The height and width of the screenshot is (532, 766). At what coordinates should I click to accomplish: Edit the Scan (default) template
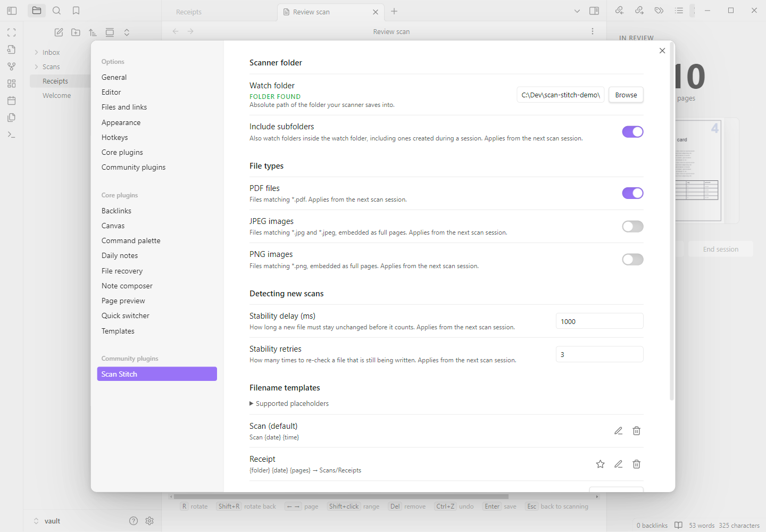618,431
